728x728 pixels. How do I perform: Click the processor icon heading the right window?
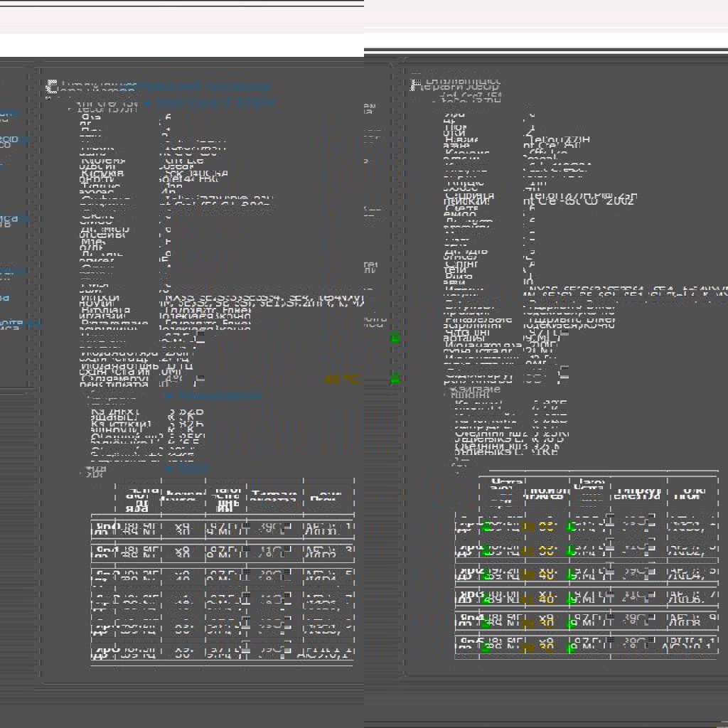[x=415, y=85]
